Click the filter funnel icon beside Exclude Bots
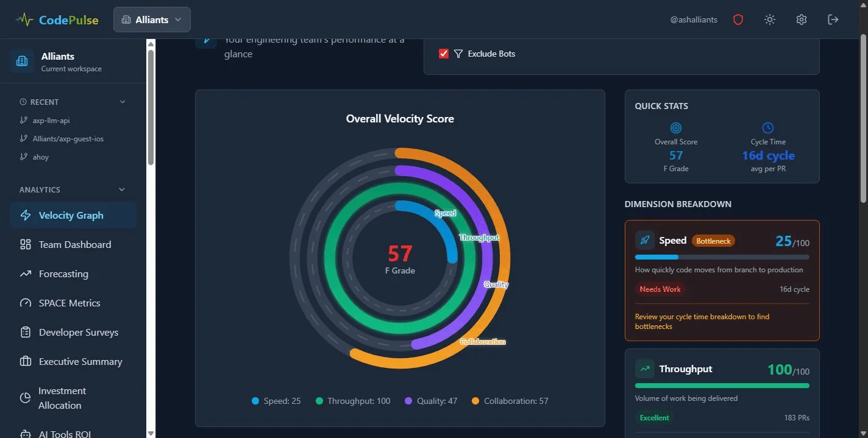Image resolution: width=868 pixels, height=438 pixels. point(458,54)
